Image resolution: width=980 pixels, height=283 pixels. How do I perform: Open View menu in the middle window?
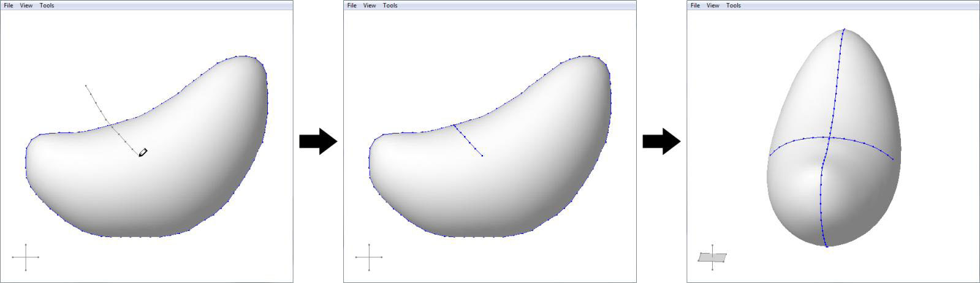click(370, 6)
